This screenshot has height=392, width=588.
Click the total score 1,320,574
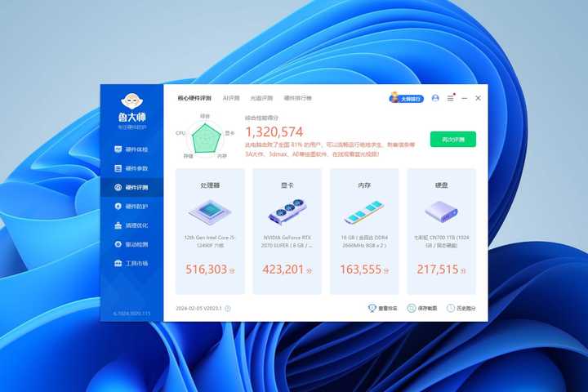274,132
